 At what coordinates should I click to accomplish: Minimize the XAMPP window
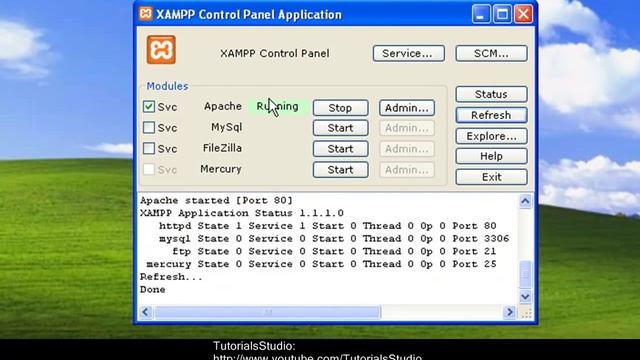click(x=481, y=14)
